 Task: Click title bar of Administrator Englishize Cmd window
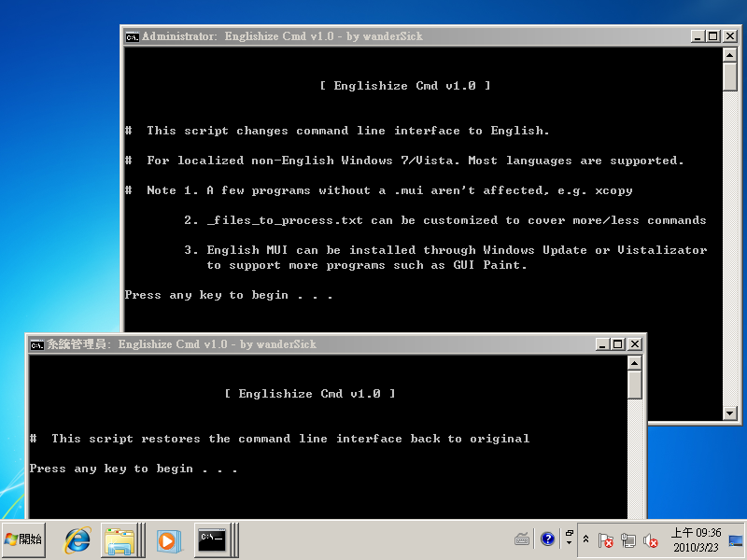(x=407, y=36)
